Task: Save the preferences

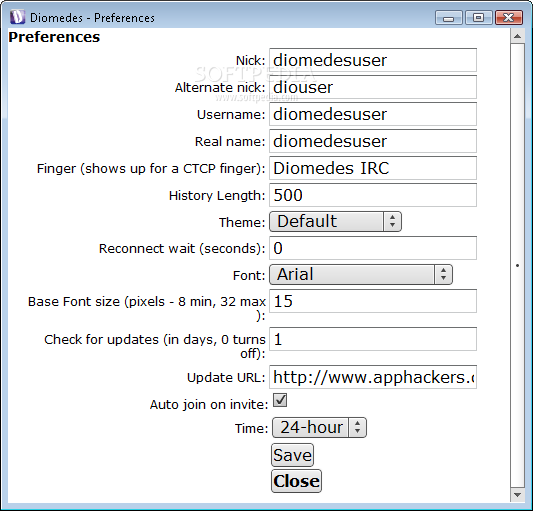Action: tap(292, 455)
